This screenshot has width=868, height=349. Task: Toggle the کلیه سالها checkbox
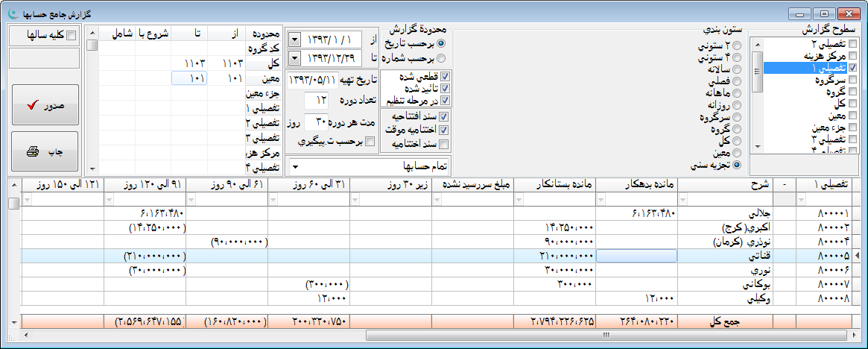tap(72, 35)
